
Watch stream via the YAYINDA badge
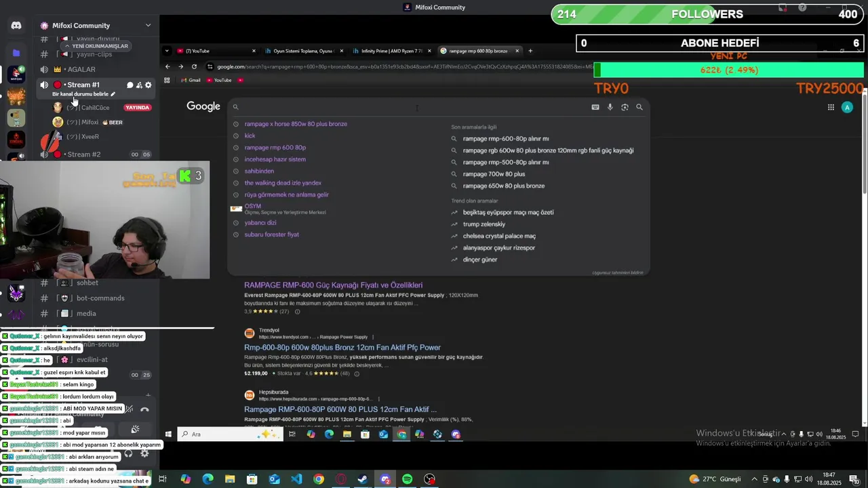137,108
